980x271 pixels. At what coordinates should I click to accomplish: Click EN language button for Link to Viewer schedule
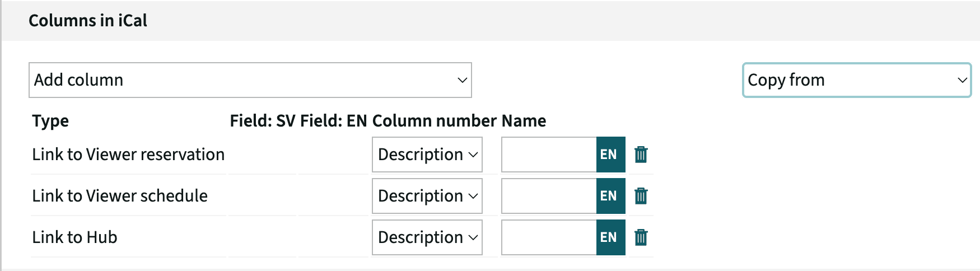click(x=610, y=196)
